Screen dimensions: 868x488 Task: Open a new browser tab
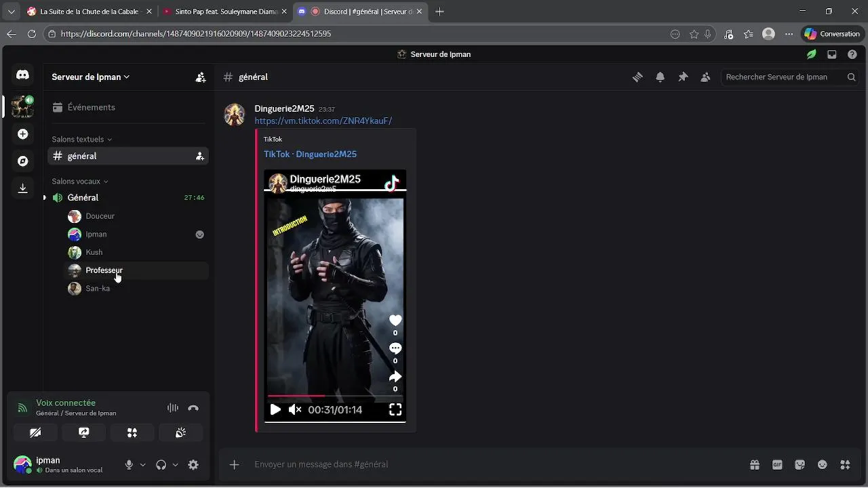coord(439,12)
